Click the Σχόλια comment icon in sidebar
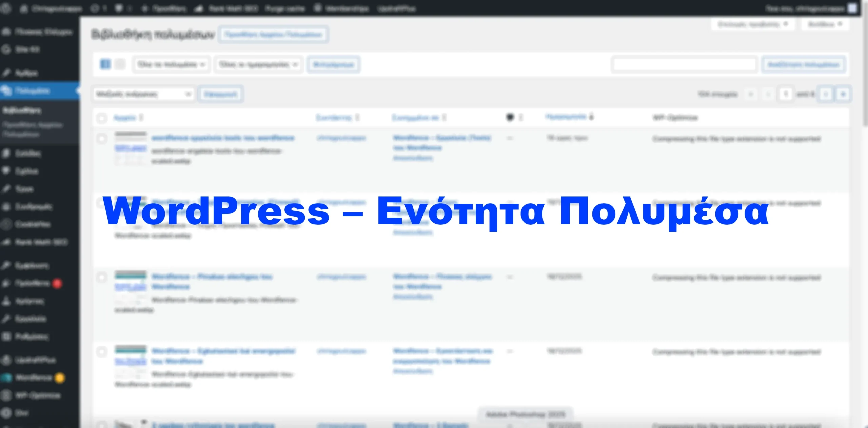This screenshot has height=428, width=868. tap(6, 171)
